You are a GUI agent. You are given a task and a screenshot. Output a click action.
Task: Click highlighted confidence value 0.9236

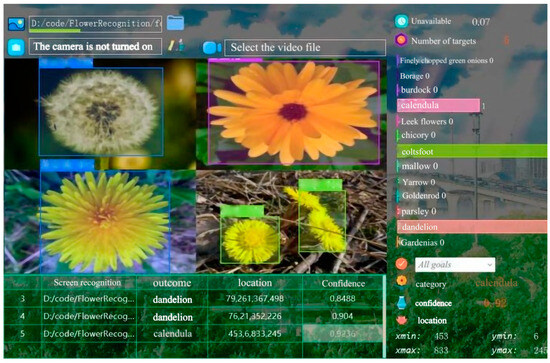point(342,334)
